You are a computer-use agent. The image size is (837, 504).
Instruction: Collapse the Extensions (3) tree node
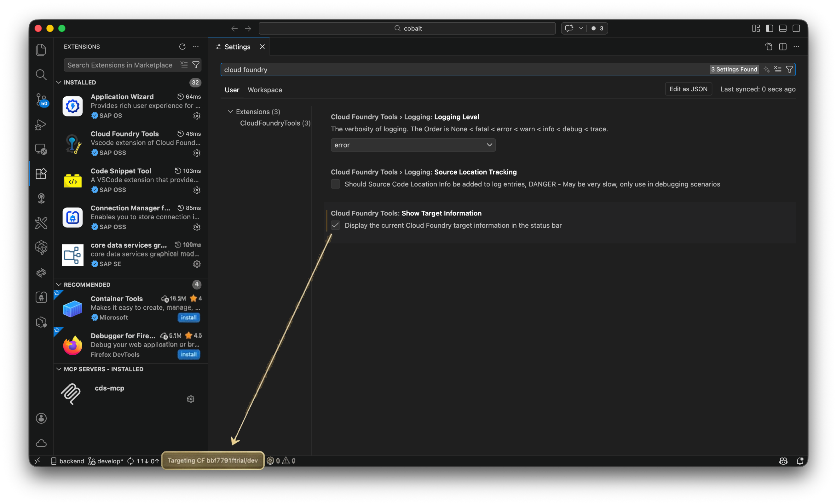coord(230,112)
